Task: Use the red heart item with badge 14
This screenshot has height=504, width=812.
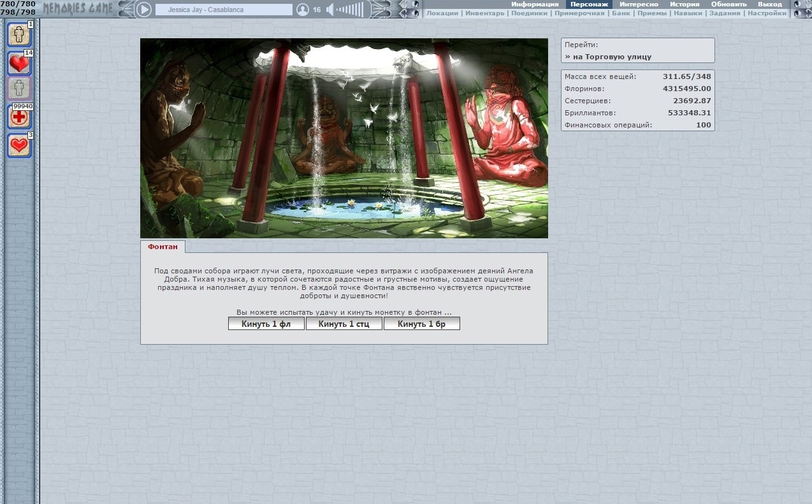Action: pos(19,64)
